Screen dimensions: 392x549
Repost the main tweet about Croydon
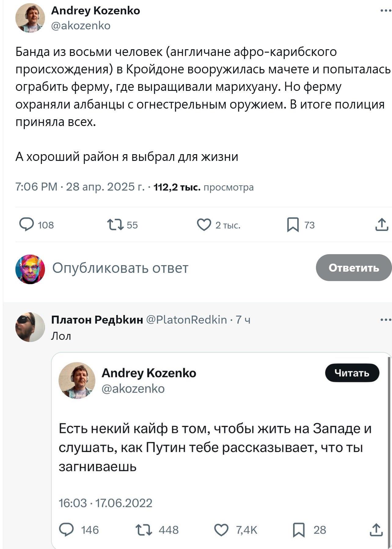[115, 225]
